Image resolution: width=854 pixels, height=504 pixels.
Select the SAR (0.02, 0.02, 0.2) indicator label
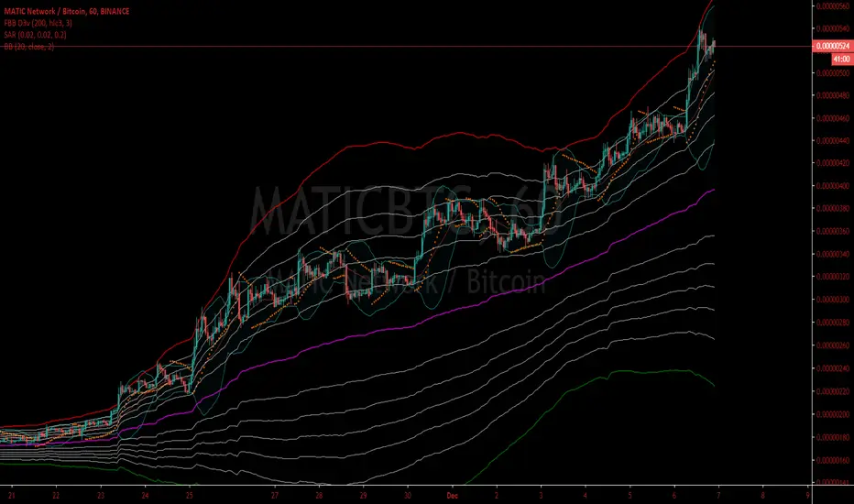coord(35,35)
